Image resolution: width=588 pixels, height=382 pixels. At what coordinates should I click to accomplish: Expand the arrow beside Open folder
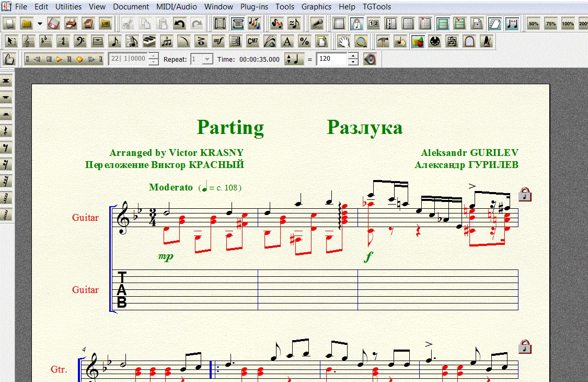[x=39, y=24]
